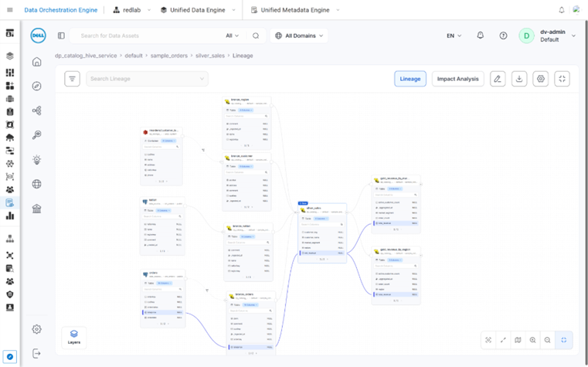Open the light bulb insights icon

point(37,160)
